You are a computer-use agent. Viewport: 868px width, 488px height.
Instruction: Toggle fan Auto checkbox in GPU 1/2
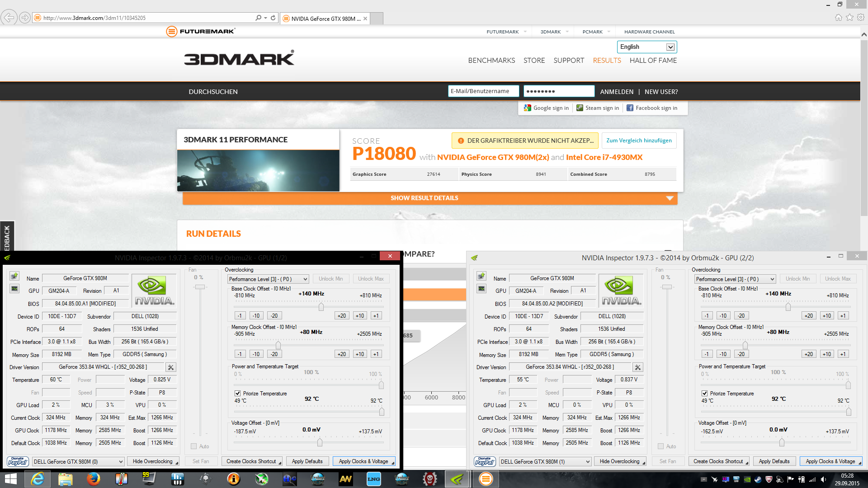click(193, 446)
